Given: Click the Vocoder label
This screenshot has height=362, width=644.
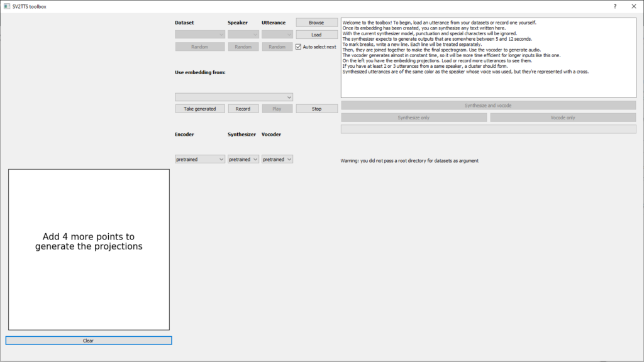Looking at the screenshot, I should 272,134.
